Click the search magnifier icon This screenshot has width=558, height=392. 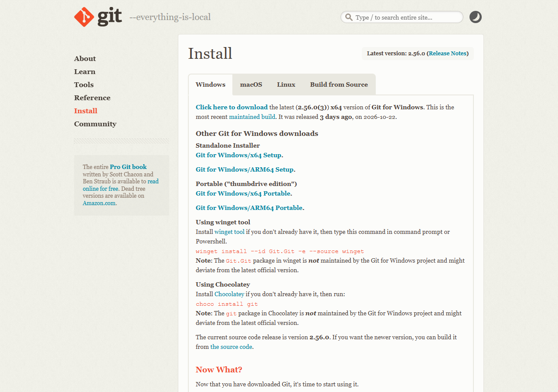pos(349,17)
